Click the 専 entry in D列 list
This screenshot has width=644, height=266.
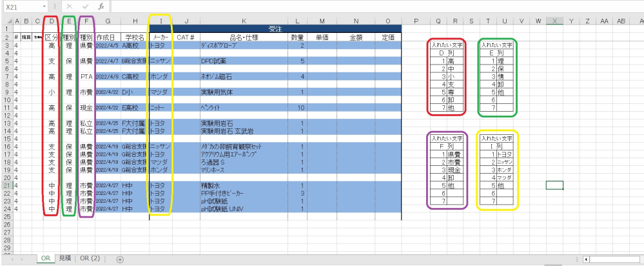(x=455, y=92)
